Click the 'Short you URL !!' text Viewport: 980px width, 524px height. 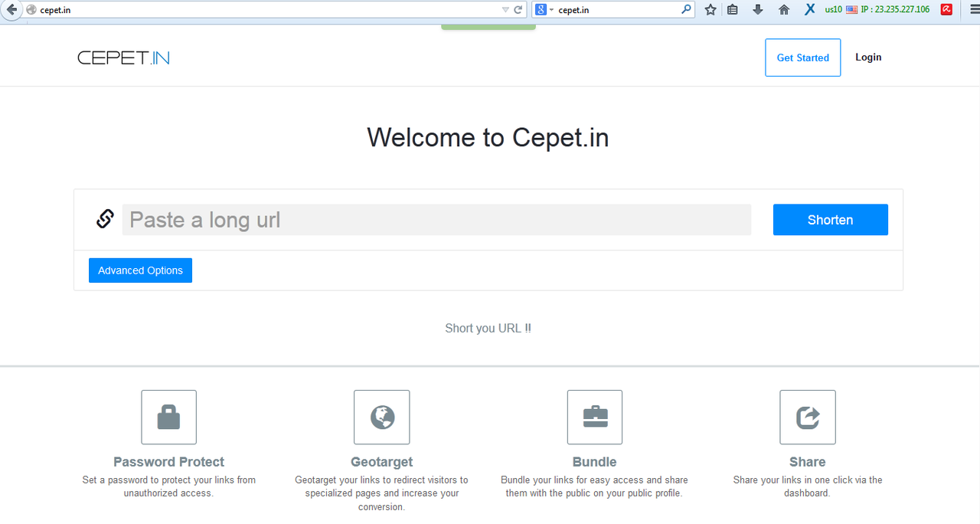click(x=488, y=328)
